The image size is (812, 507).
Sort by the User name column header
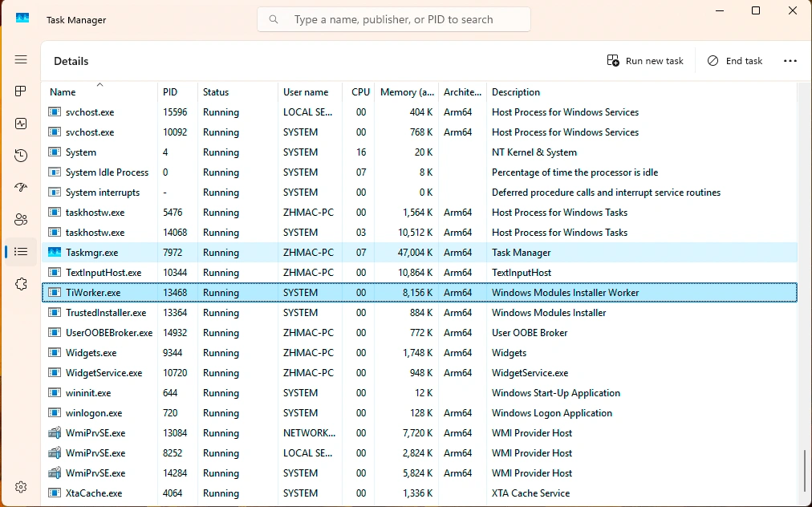[311, 91]
